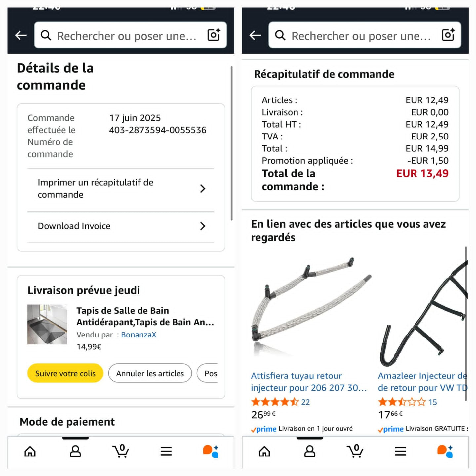This screenshot has width=476, height=476.
Task: Tap the back arrow on right screen
Action: 255,35
